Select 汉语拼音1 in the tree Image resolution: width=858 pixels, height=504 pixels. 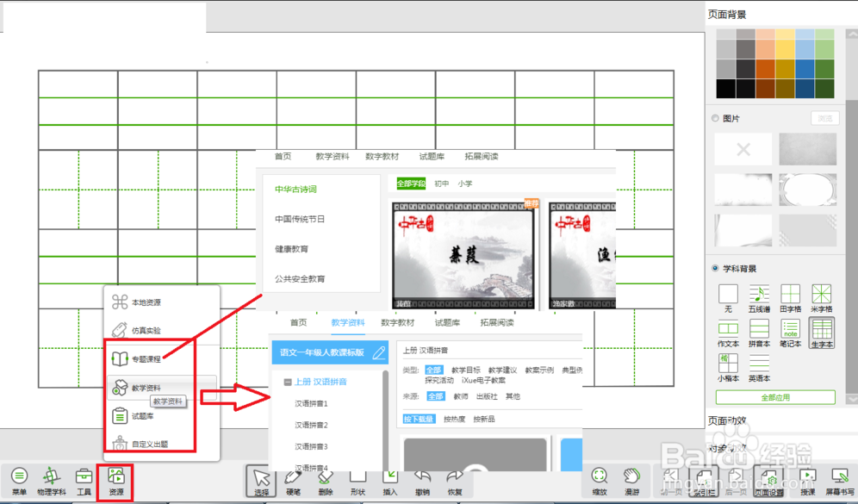pyautogui.click(x=311, y=403)
